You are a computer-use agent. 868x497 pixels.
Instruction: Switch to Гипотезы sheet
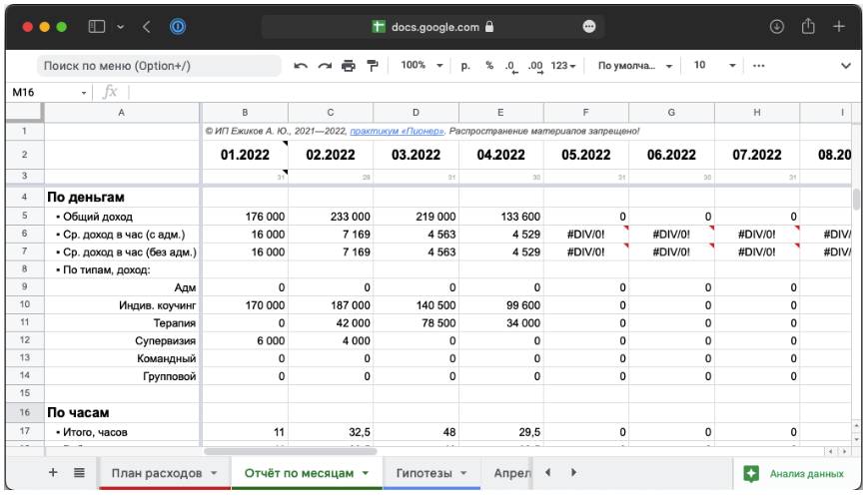tap(425, 473)
